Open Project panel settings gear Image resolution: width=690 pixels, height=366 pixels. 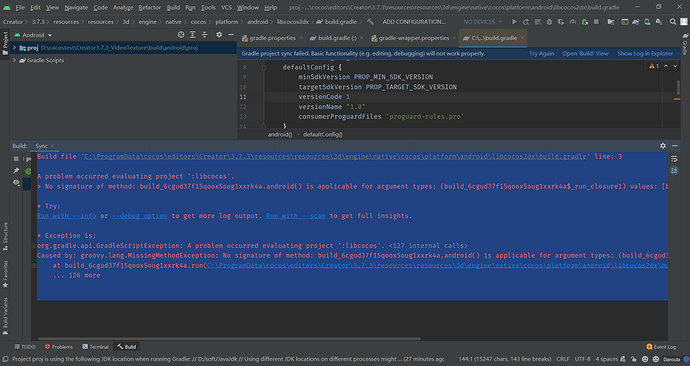tap(219, 34)
